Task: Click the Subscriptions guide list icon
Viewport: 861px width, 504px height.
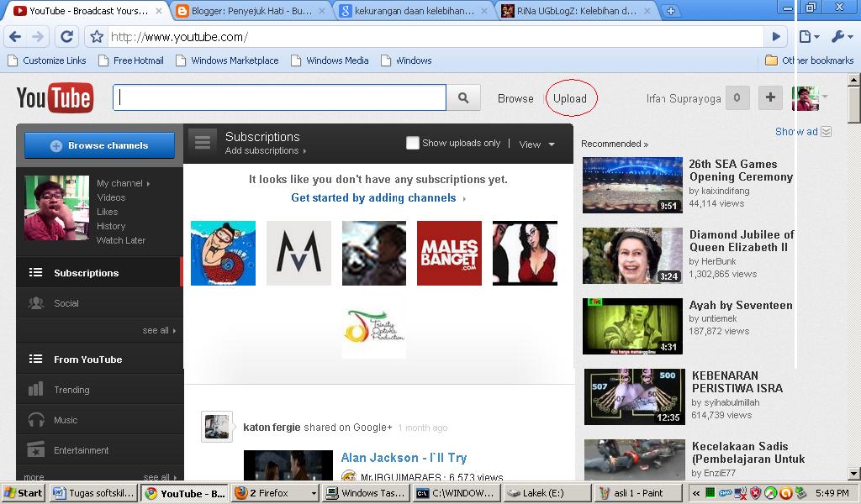Action: (35, 272)
